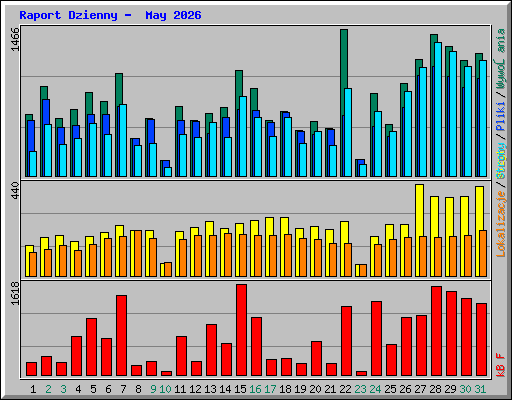Click the orange bar for day 31
This screenshot has height=400, width=512.
click(x=483, y=253)
